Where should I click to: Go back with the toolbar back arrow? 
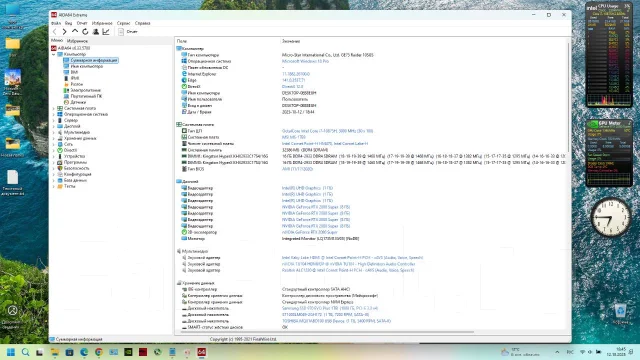point(54,31)
